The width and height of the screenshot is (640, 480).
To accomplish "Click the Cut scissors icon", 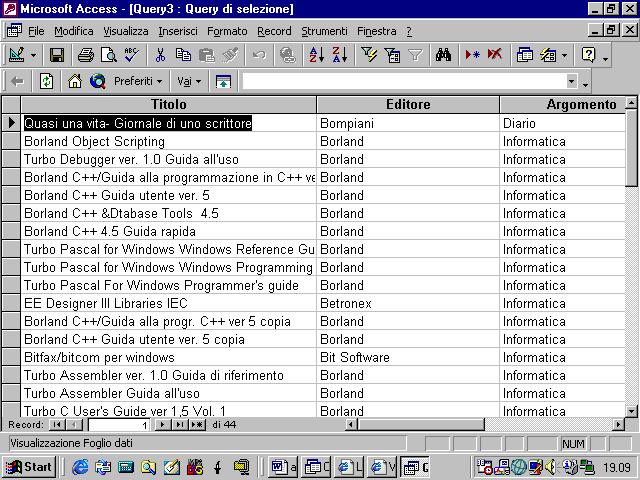I will 160,55.
